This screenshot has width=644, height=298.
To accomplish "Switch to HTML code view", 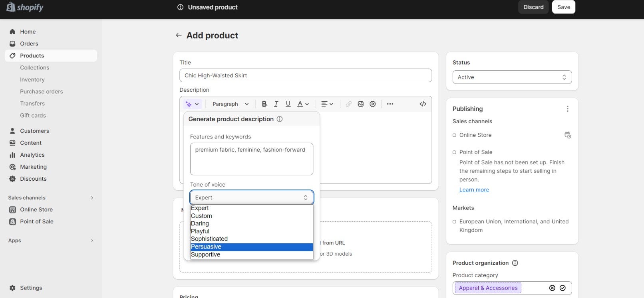I will [423, 104].
